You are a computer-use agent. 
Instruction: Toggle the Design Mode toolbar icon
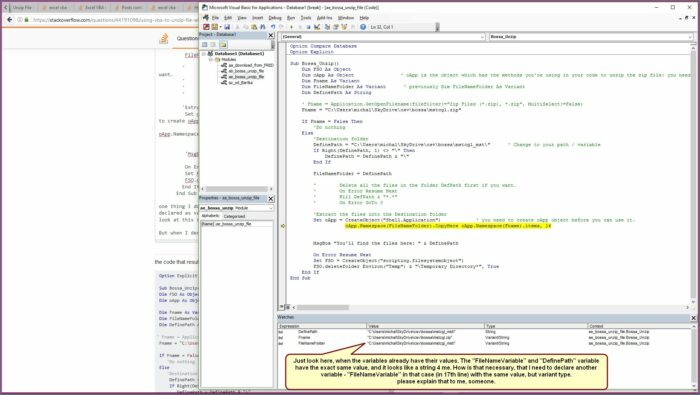(317, 27)
